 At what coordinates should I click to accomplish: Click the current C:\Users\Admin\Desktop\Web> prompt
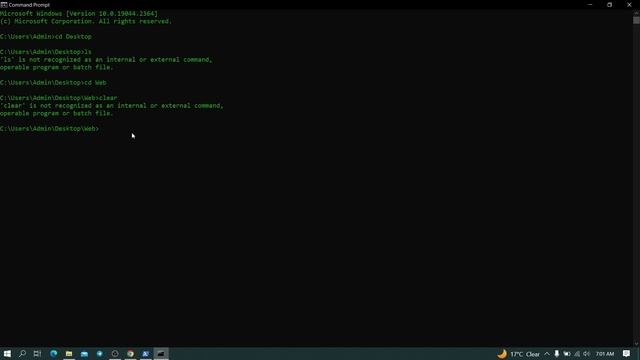tap(49, 129)
